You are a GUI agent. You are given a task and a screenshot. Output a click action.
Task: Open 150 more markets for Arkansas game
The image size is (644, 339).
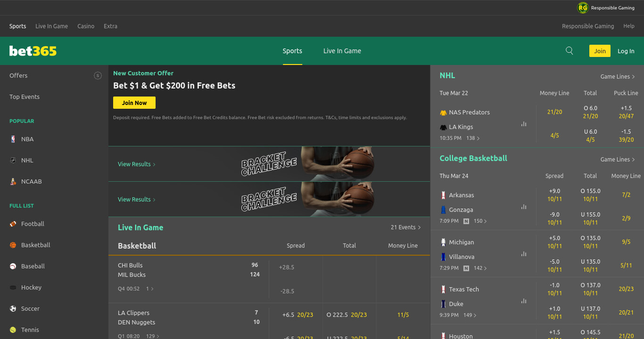[480, 221]
